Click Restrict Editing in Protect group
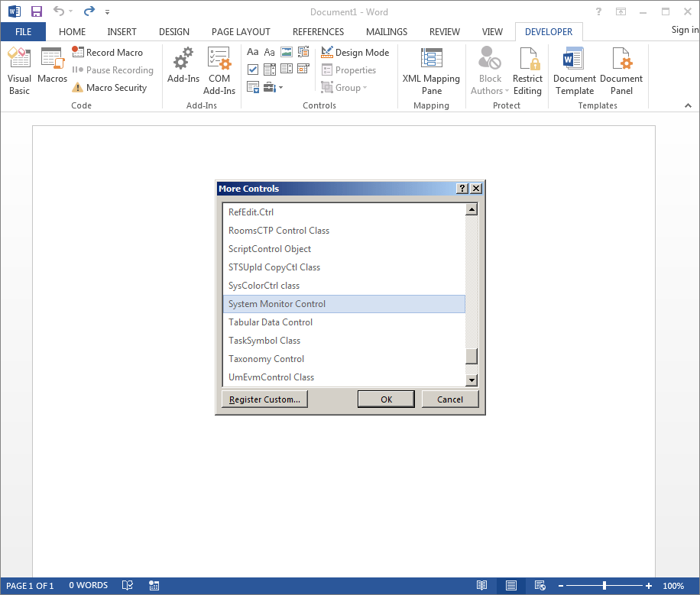This screenshot has height=595, width=700. pos(527,72)
